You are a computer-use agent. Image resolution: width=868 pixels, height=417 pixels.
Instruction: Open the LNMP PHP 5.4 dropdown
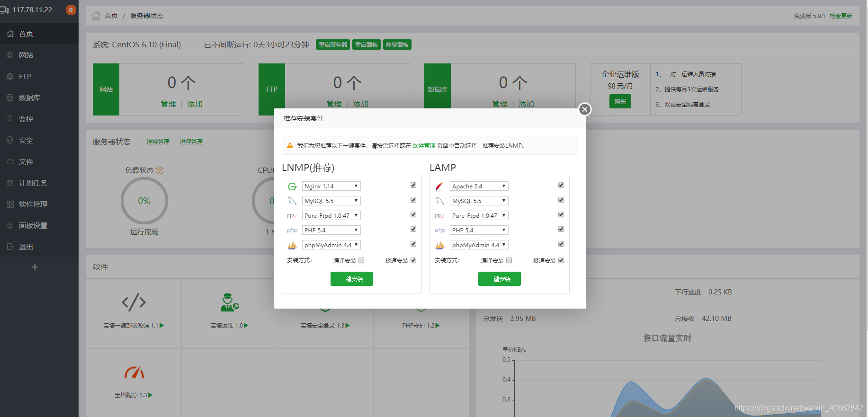point(331,230)
